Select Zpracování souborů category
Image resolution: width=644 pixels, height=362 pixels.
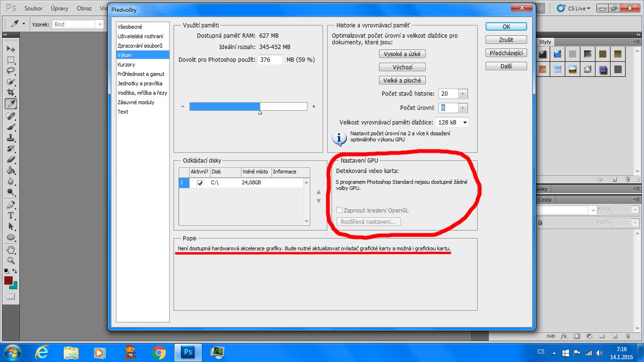tap(142, 46)
